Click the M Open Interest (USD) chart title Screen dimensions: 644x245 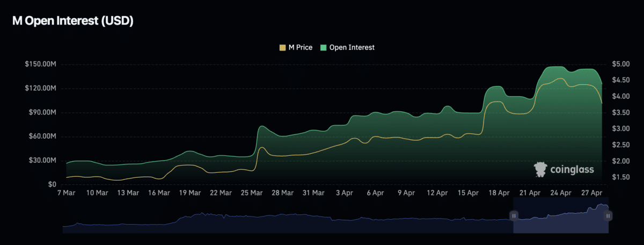(72, 21)
